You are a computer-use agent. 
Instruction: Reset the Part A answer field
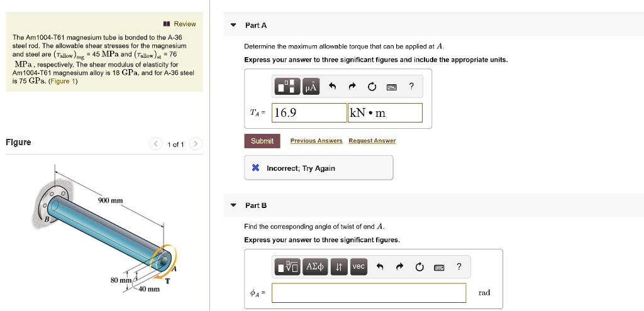point(372,87)
